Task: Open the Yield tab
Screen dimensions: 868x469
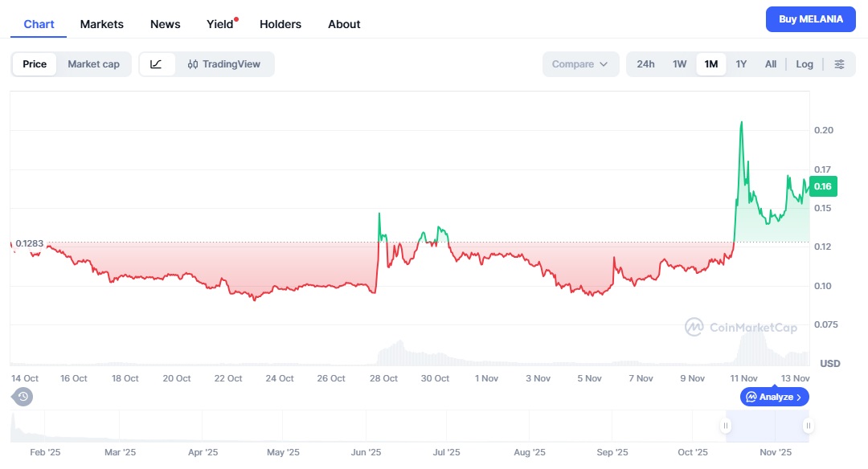Action: (220, 24)
